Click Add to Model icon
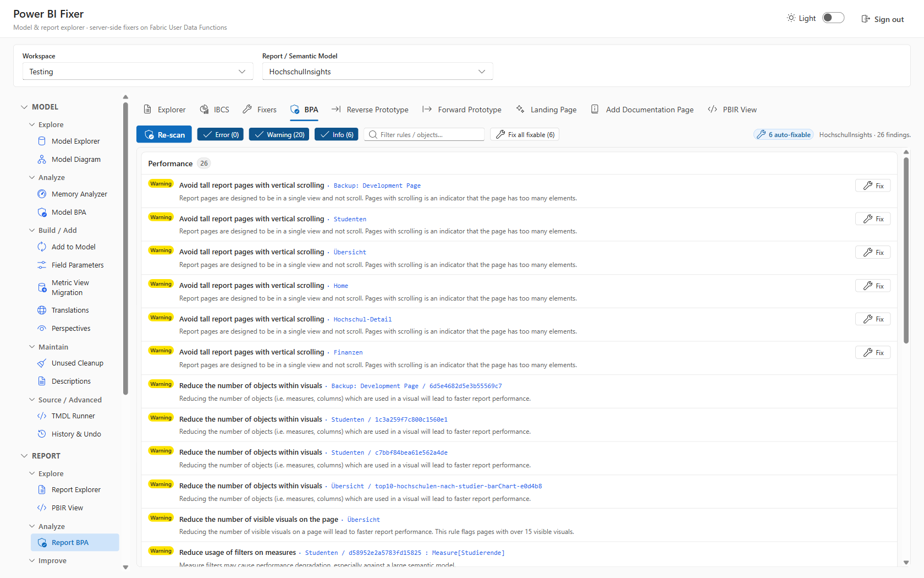This screenshot has width=924, height=578. pyautogui.click(x=42, y=247)
